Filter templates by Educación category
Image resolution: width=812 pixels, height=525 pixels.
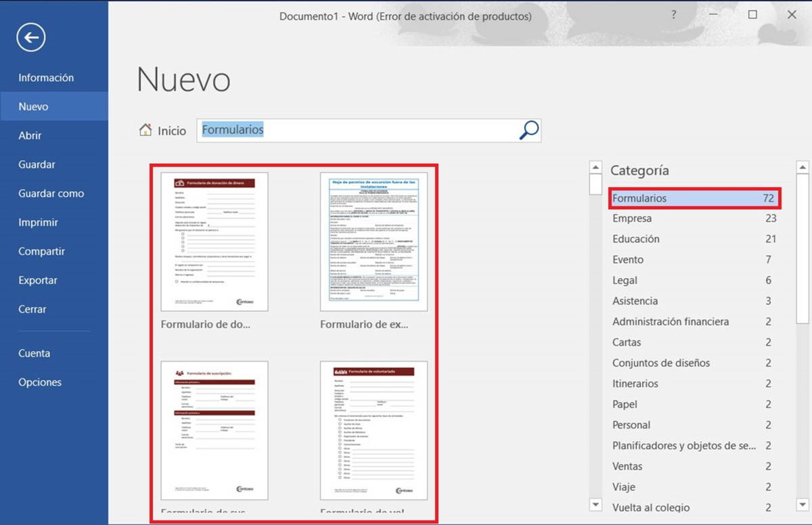tap(636, 239)
